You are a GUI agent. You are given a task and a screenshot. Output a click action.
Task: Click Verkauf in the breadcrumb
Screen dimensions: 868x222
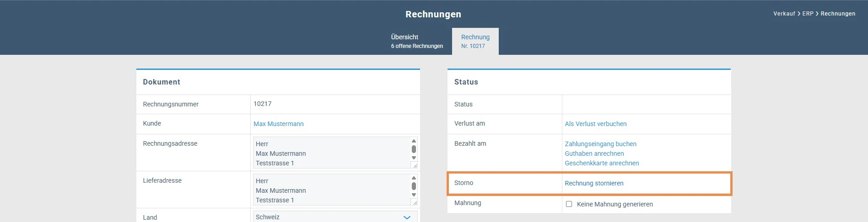click(784, 14)
